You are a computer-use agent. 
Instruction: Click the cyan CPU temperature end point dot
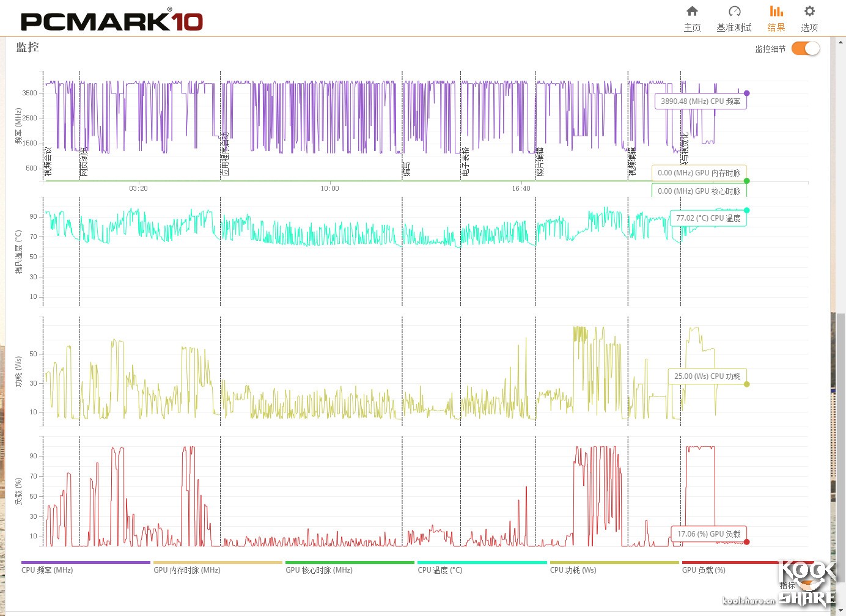pyautogui.click(x=746, y=210)
